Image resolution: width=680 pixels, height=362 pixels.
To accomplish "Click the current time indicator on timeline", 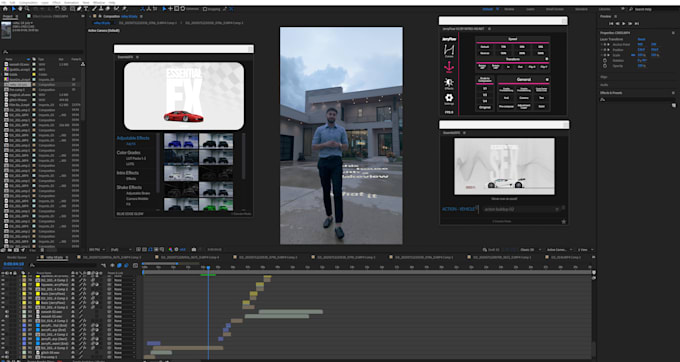I will (208, 268).
